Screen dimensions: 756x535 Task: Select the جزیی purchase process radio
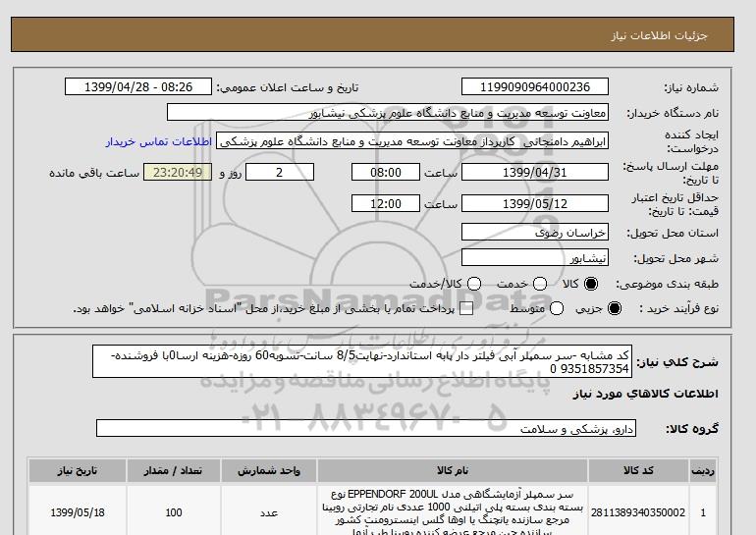coord(615,308)
